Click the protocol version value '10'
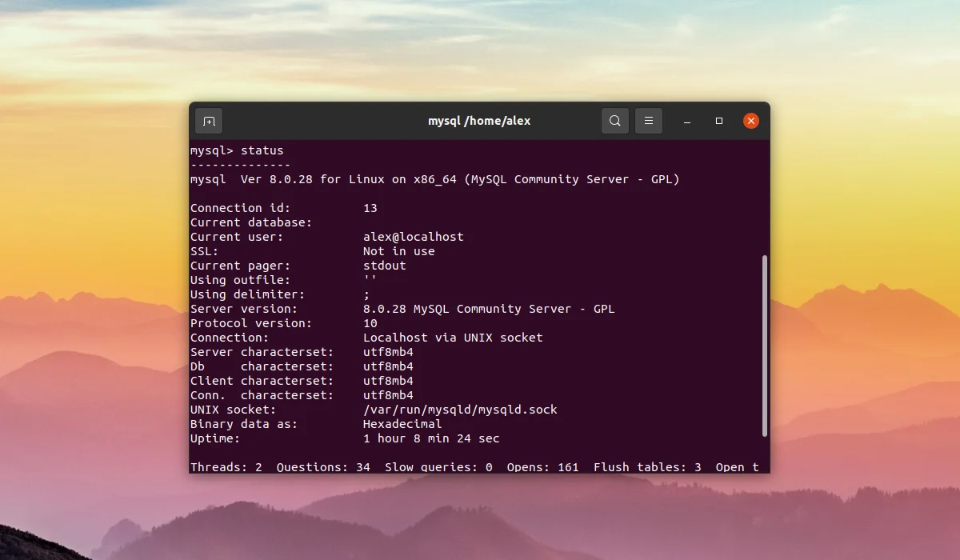Screen dimensions: 960x560 (x=370, y=323)
